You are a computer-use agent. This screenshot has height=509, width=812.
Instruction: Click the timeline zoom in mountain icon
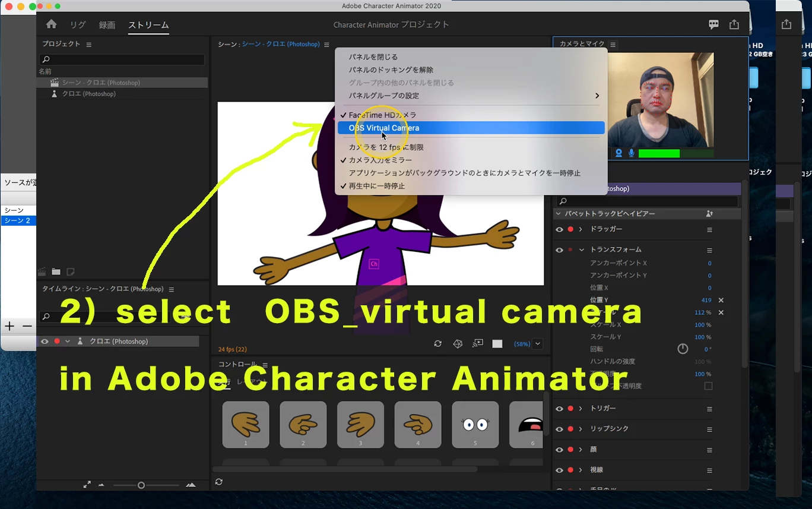point(191,485)
